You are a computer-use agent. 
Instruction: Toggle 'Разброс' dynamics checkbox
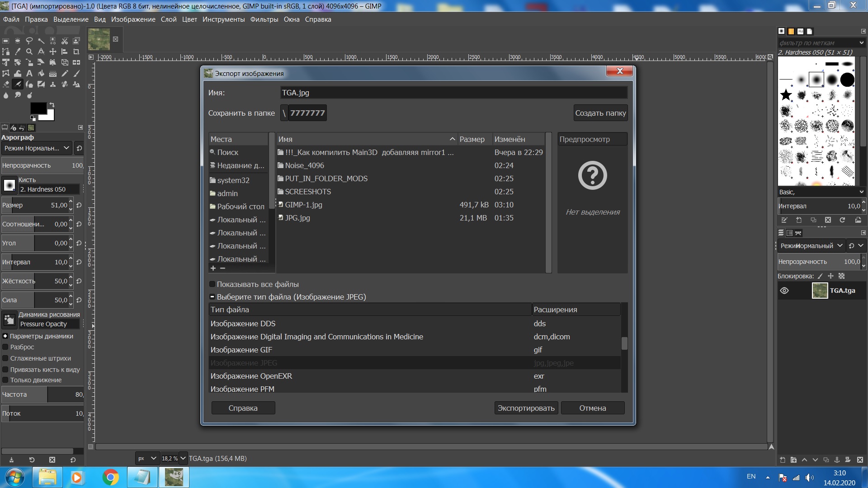5,347
